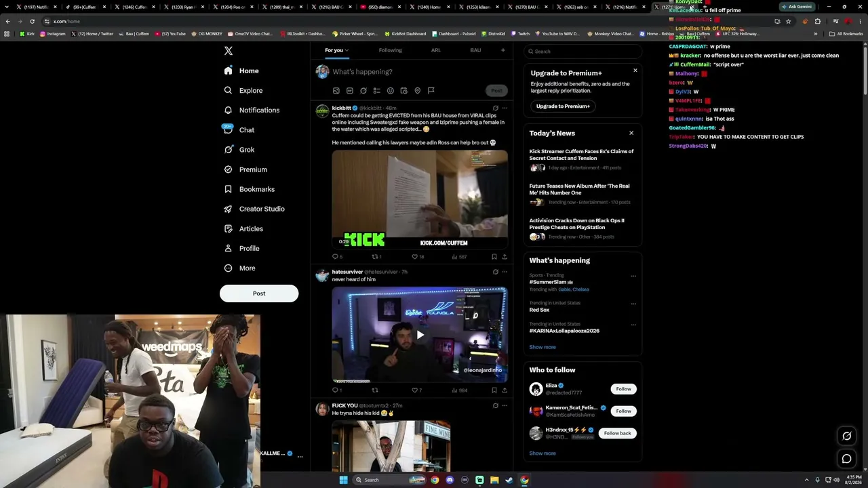The image size is (868, 488).
Task: Click the Ask Gemini button
Action: [797, 7]
